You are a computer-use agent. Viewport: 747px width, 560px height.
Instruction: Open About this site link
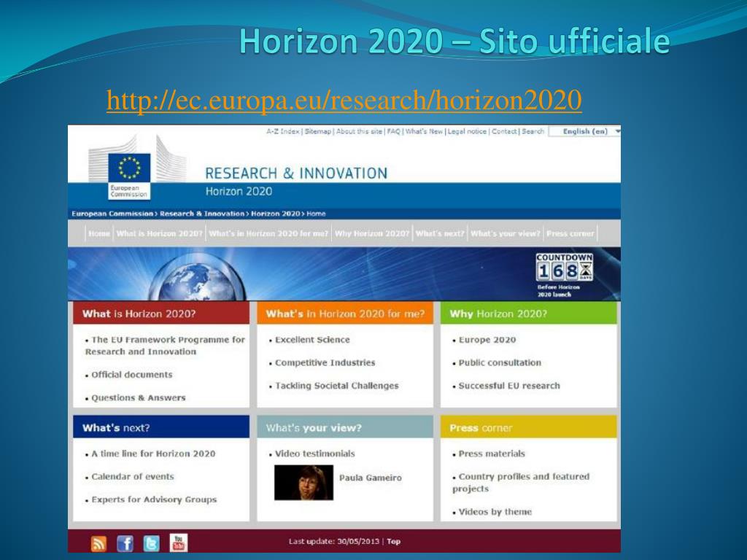[x=359, y=131]
